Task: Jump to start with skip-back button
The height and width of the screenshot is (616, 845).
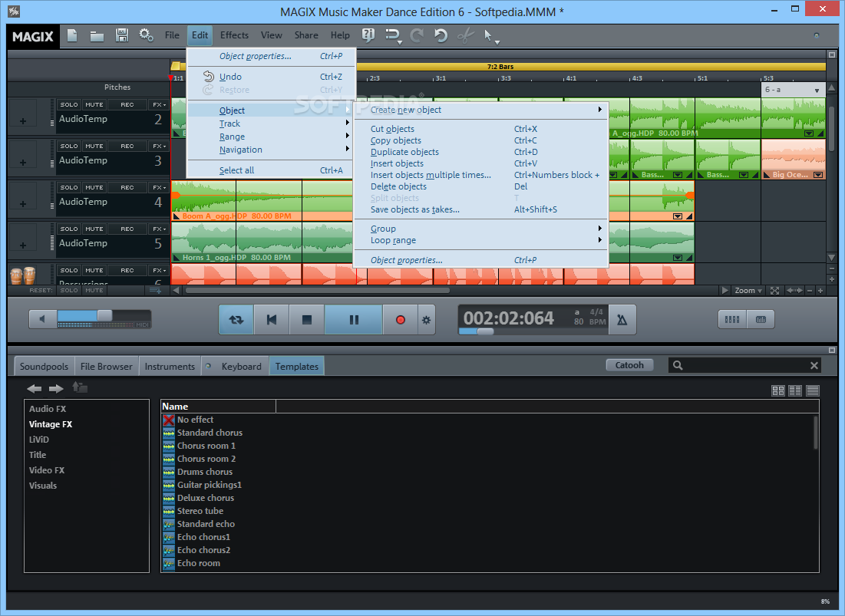Action: [x=271, y=320]
